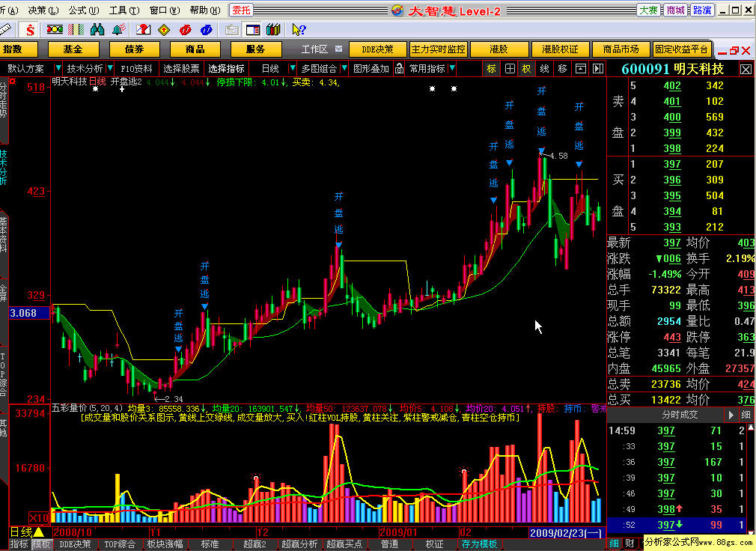This screenshot has height=551, width=756.
Task: Expand the 默认方案 dropdown arrow
Action: click(x=58, y=68)
